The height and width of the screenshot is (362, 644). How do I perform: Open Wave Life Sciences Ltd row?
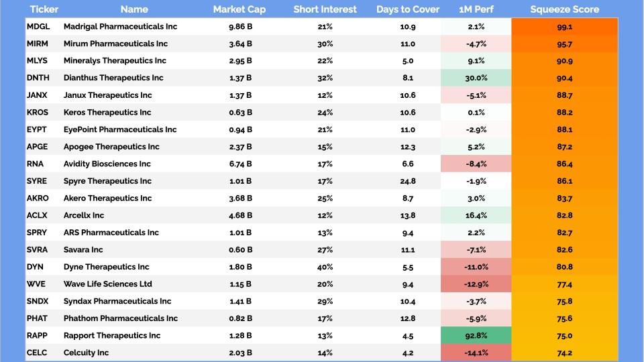(x=107, y=284)
